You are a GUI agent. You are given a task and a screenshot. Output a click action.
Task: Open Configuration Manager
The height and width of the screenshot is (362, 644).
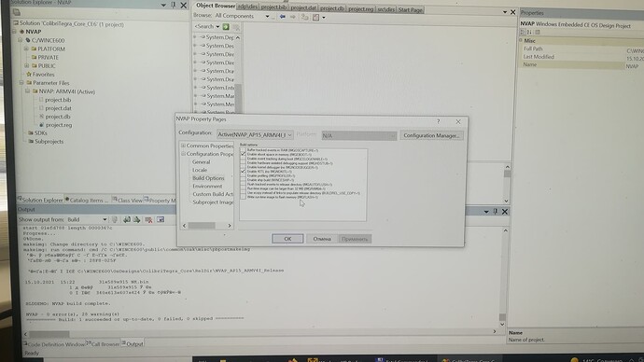[x=431, y=135]
